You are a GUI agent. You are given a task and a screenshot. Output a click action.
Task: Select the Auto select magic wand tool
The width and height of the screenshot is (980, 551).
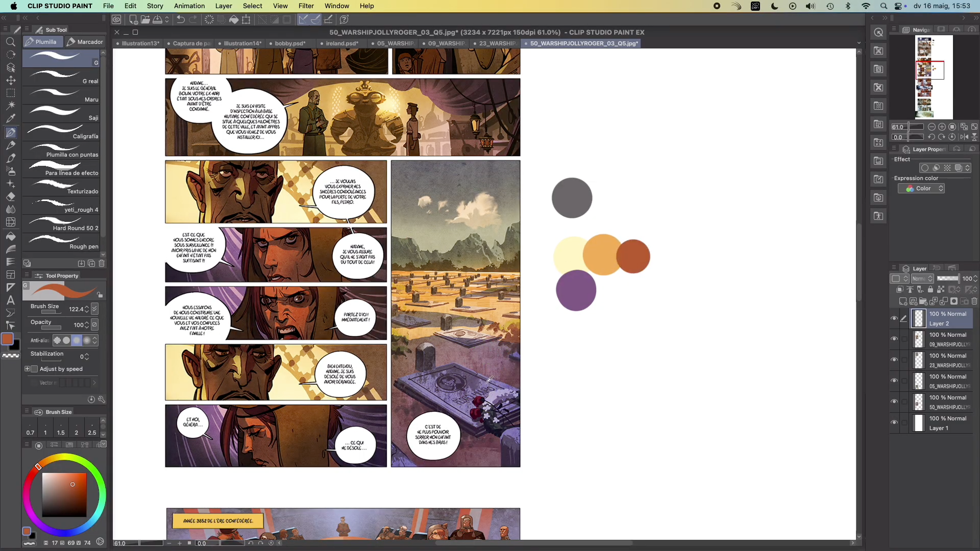tap(10, 106)
